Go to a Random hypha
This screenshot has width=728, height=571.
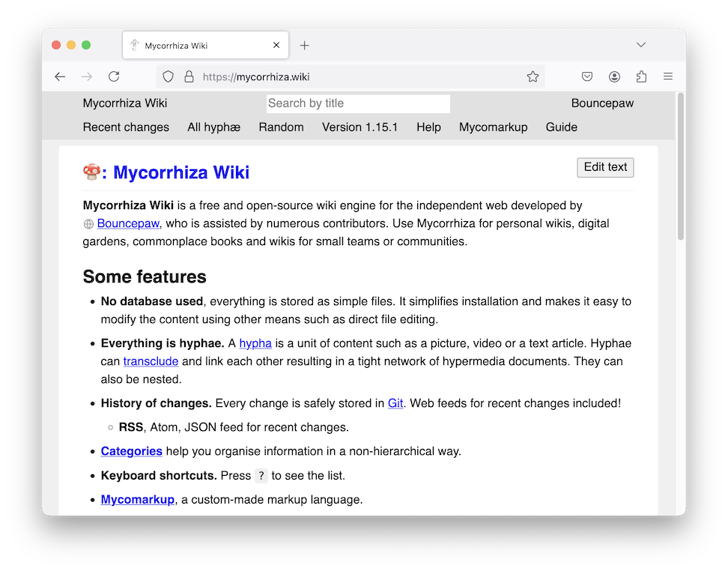282,127
